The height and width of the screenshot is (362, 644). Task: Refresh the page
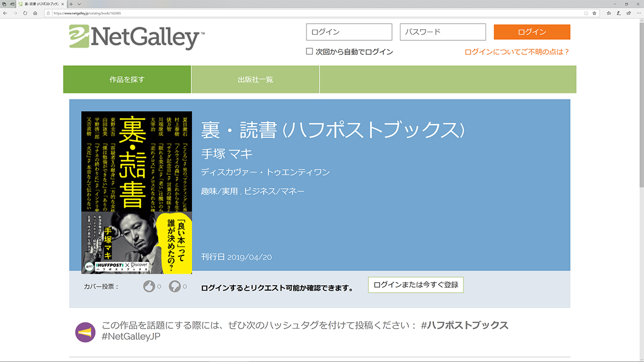pyautogui.click(x=25, y=13)
